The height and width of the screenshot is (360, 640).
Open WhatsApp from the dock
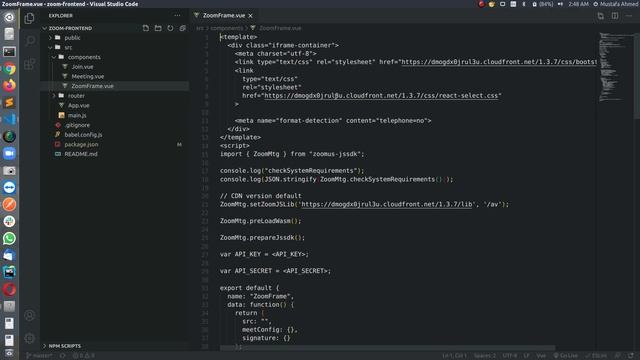pos(9,238)
